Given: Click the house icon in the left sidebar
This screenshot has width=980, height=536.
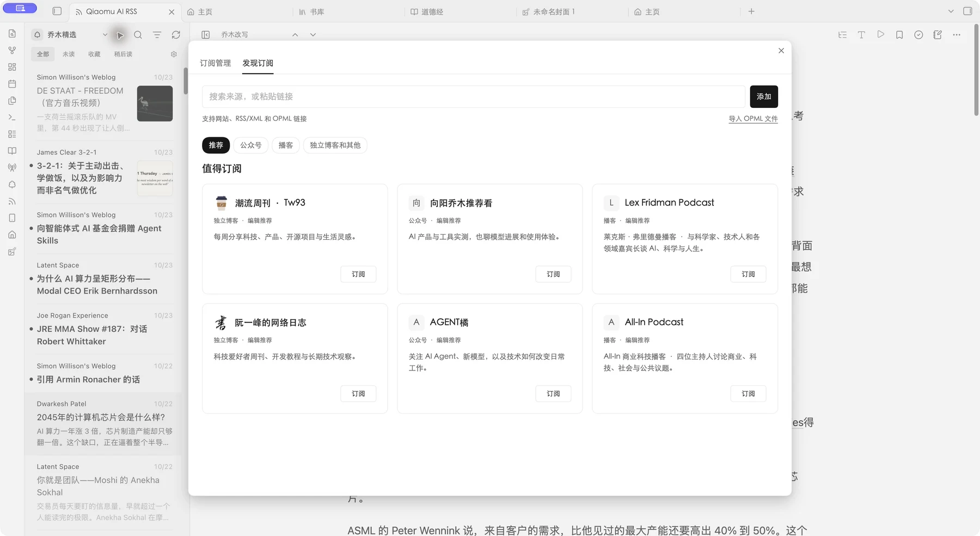Looking at the screenshot, I should click(x=12, y=235).
